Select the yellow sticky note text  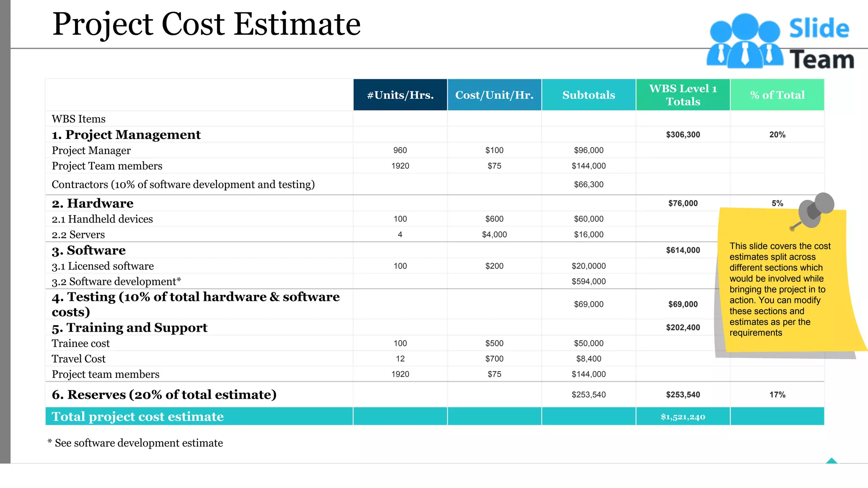pos(779,289)
